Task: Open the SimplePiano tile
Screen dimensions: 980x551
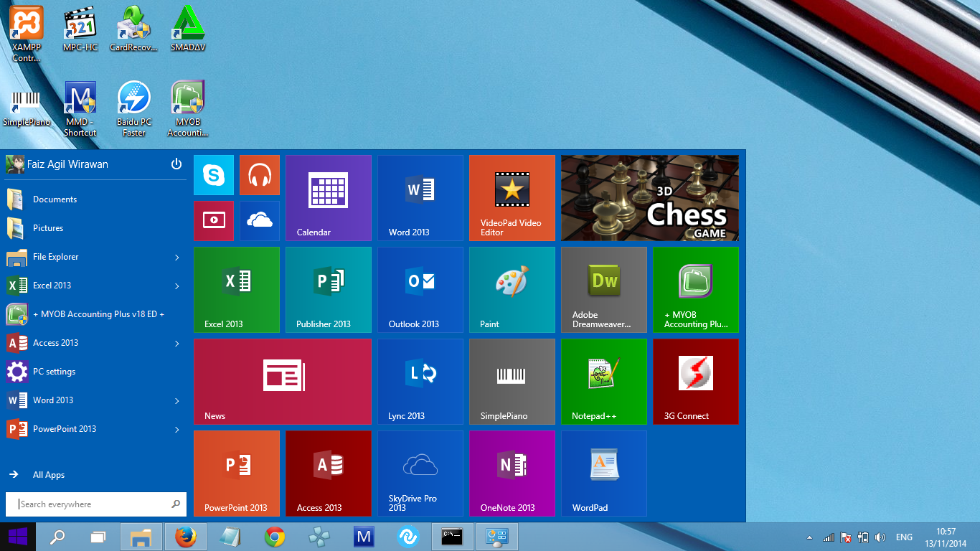Action: click(x=512, y=382)
